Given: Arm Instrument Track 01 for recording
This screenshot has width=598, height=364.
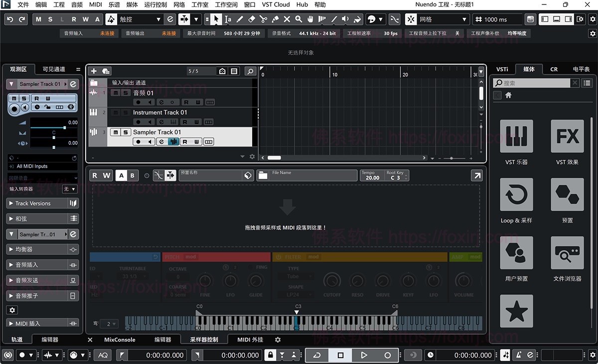Looking at the screenshot, I should [x=138, y=121].
